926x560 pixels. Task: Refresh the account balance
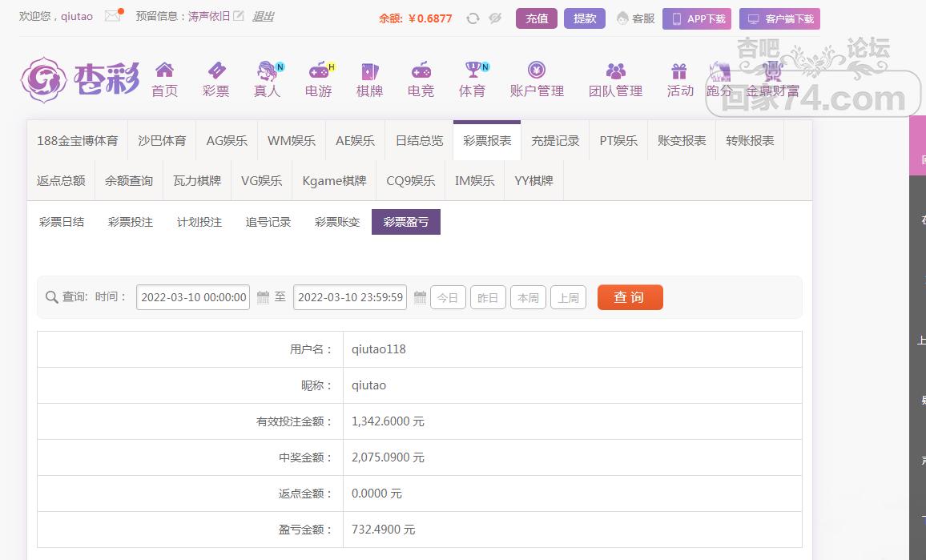473,18
